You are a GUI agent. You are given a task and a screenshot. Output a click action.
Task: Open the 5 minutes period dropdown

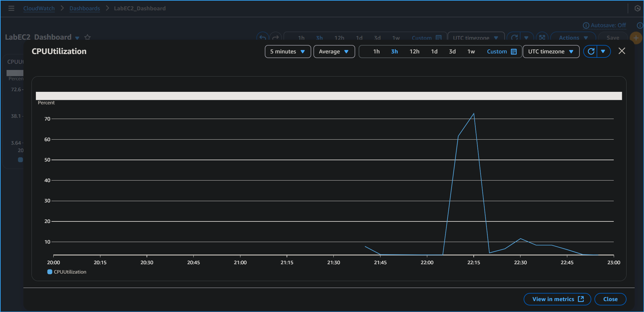click(x=287, y=52)
